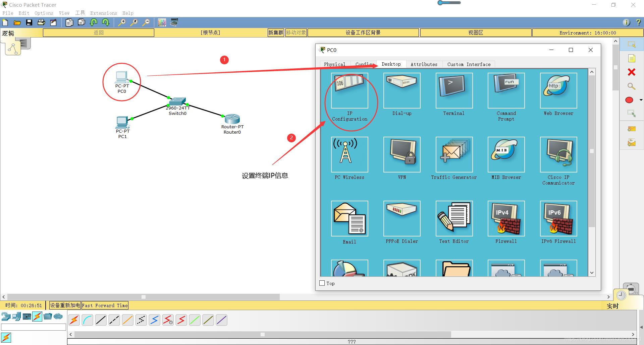Save the network with floppy icon
This screenshot has width=644, height=345.
(29, 22)
